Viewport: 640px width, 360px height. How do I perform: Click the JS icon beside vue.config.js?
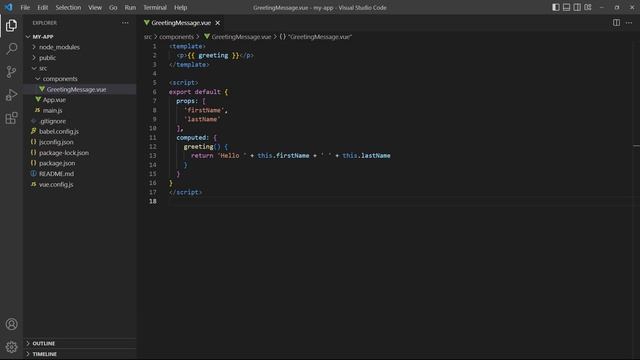[x=33, y=184]
